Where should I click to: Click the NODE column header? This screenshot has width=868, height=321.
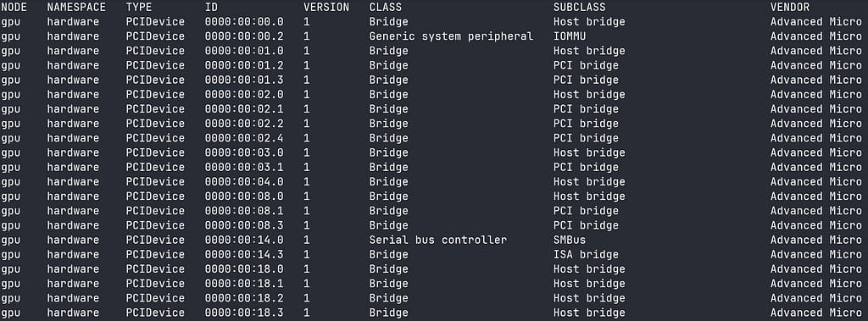tap(14, 7)
